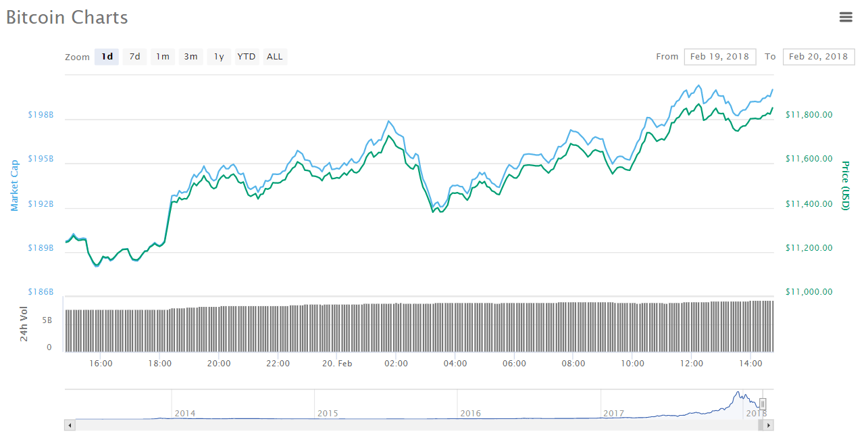Click 2017 in the navigator timeline
The height and width of the screenshot is (440, 868).
pos(613,413)
